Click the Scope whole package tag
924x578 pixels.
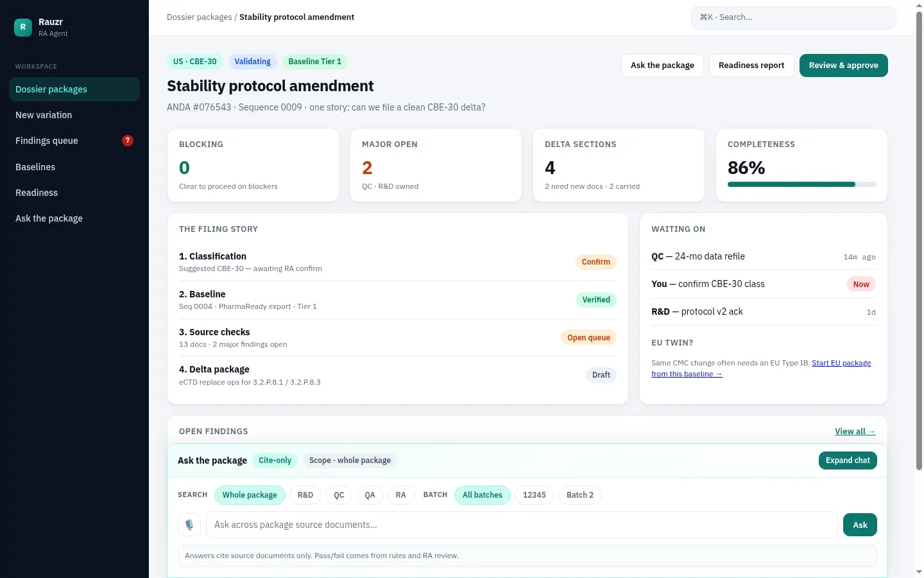(350, 460)
